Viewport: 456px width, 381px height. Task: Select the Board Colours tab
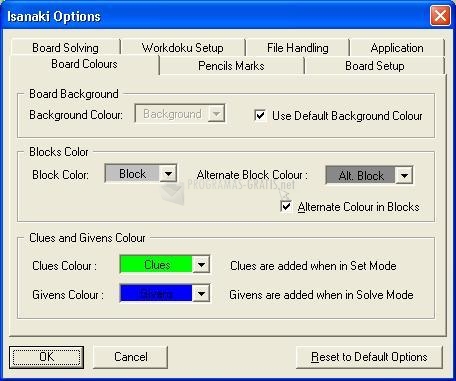(x=84, y=64)
